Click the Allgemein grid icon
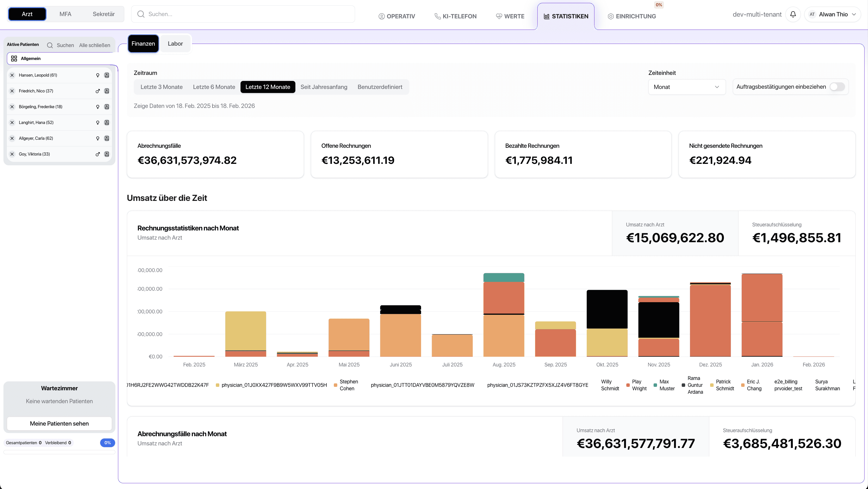Screen dimensions: 868x489 (x=14, y=59)
